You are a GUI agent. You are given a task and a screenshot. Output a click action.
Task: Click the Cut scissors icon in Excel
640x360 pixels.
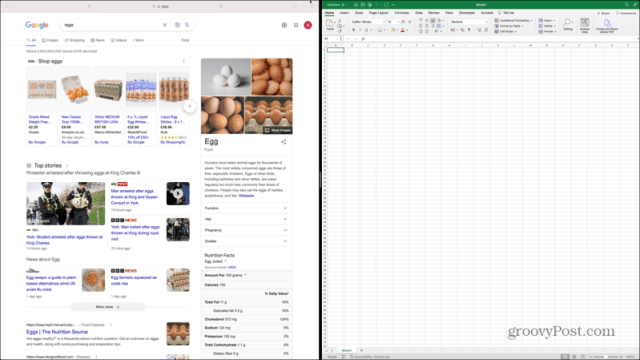point(340,20)
